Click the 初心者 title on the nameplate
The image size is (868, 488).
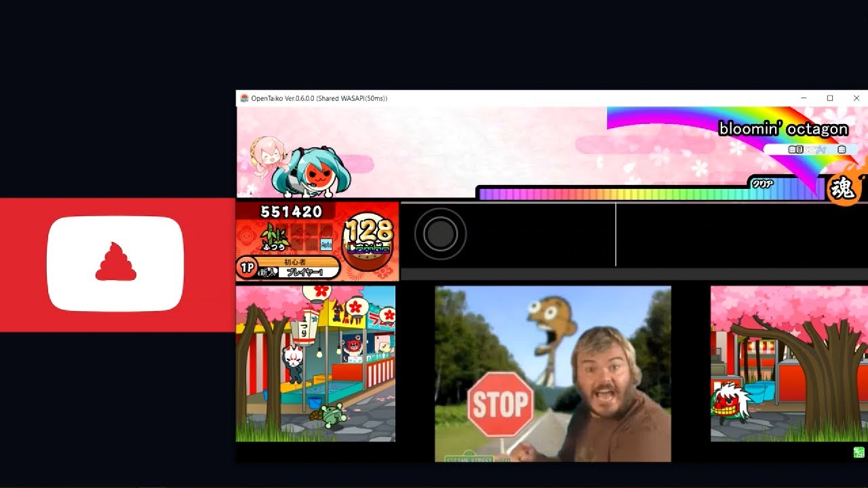point(294,262)
